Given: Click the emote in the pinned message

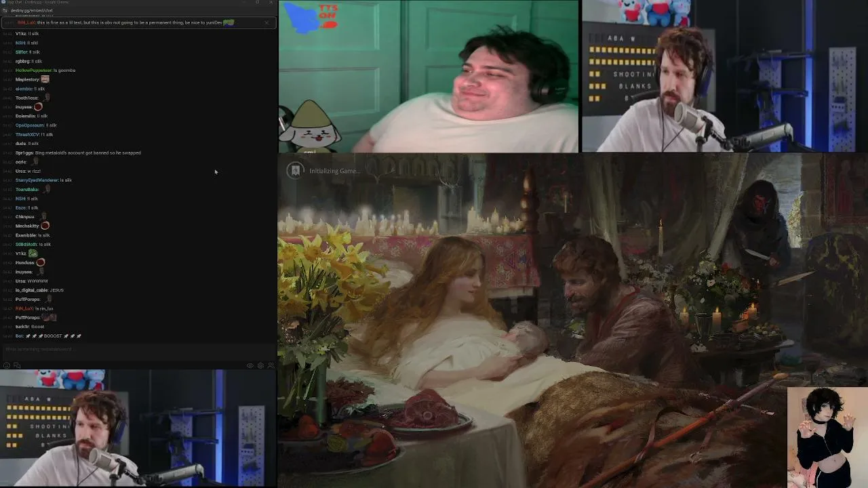Looking at the screenshot, I should pyautogui.click(x=229, y=22).
